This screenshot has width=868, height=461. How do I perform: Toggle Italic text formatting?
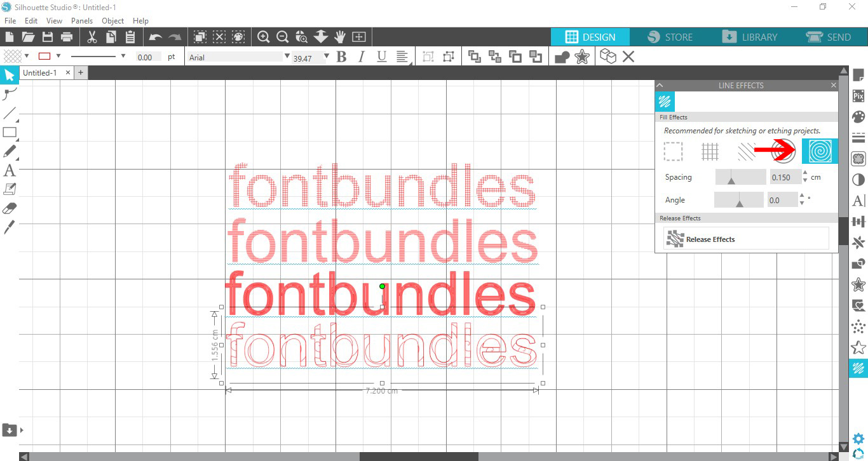[362, 57]
